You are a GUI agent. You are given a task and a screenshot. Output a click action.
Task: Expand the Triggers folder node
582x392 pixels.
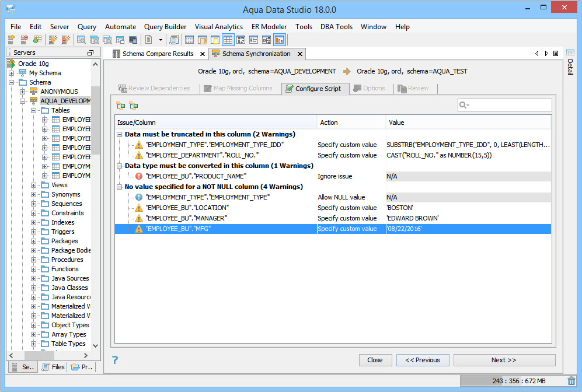pyautogui.click(x=34, y=232)
